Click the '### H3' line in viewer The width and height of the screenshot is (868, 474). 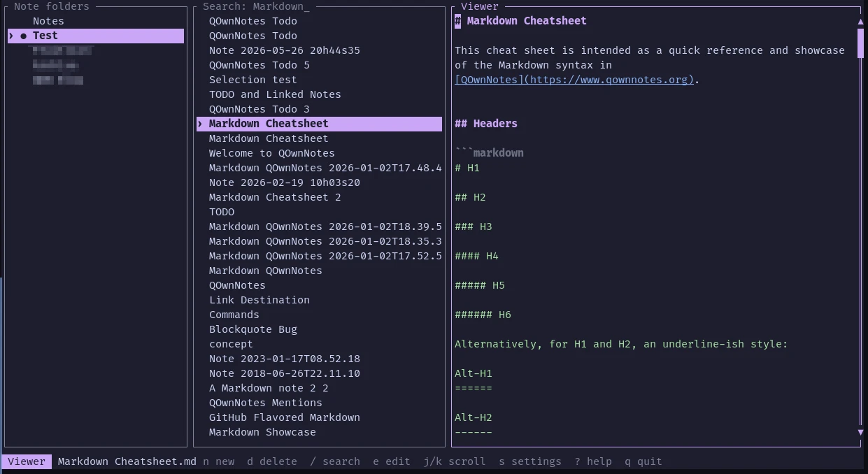(x=474, y=227)
